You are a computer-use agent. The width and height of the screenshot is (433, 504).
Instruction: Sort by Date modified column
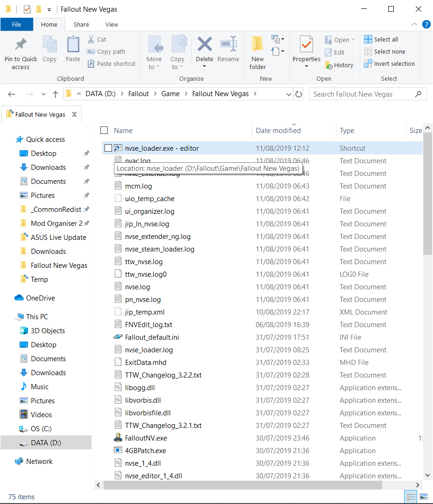[x=278, y=131]
